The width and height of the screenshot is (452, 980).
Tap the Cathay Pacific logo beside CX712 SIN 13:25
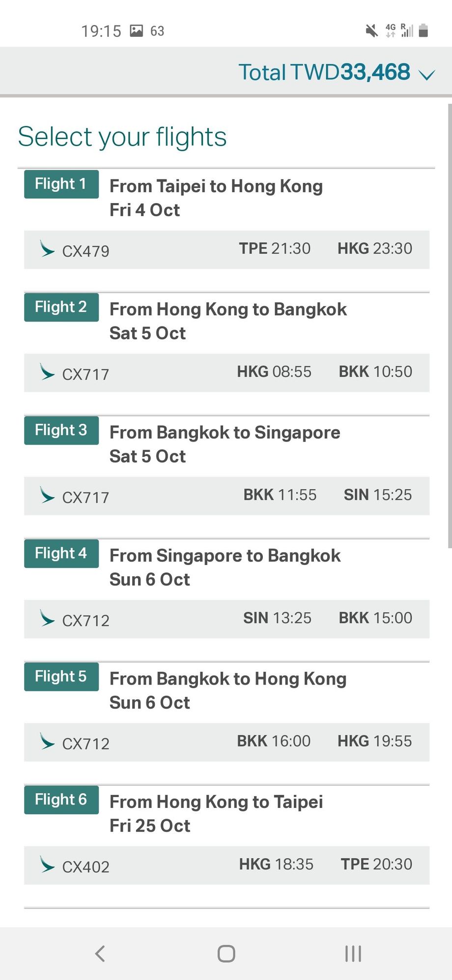[47, 618]
